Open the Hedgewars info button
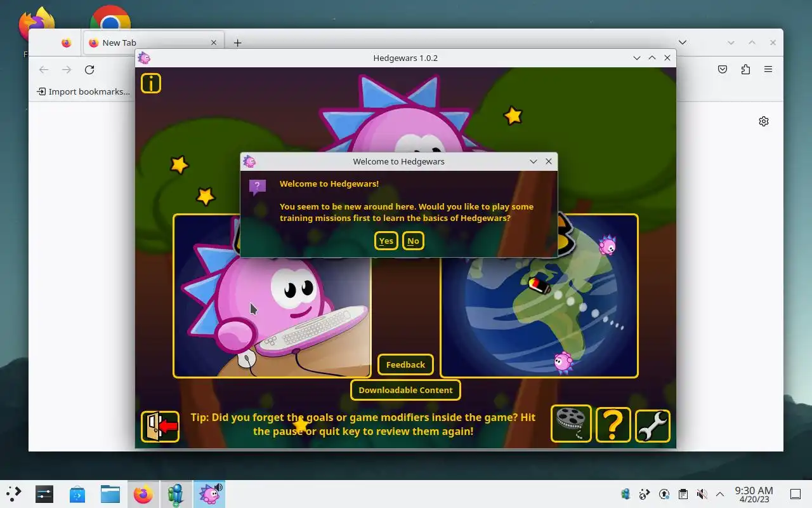This screenshot has height=508, width=812. pos(151,83)
